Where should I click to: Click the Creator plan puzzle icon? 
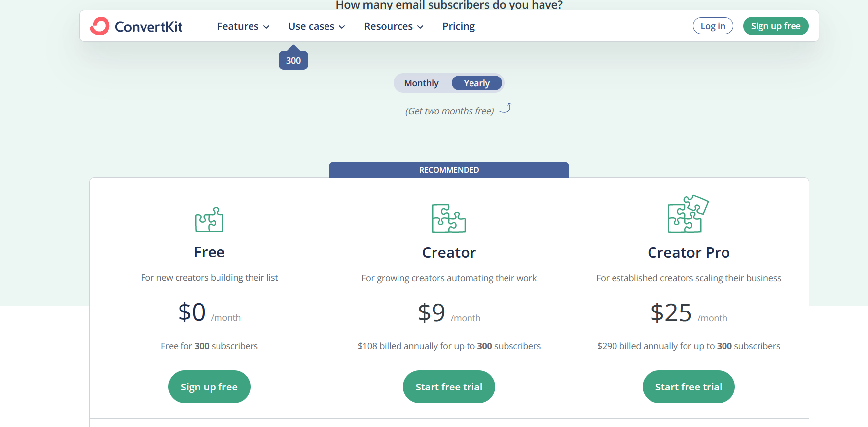[x=449, y=218]
